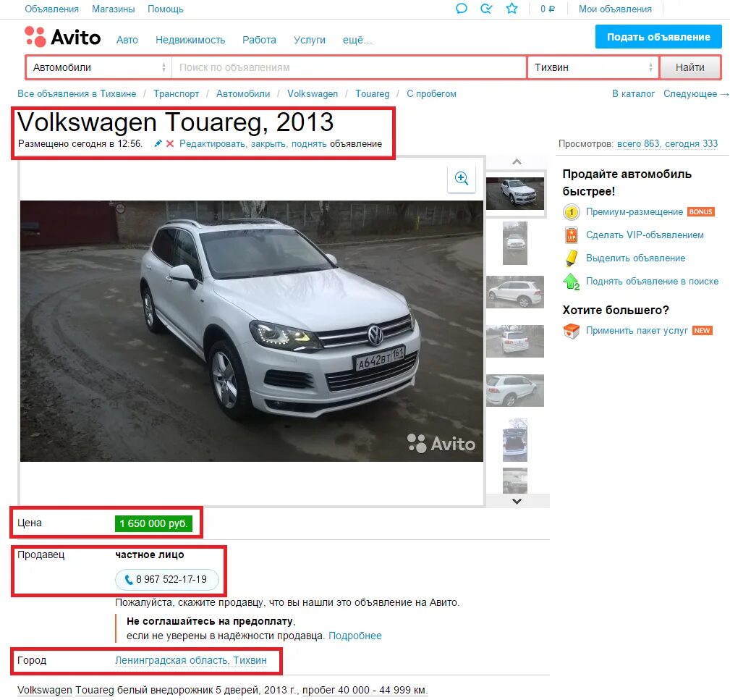This screenshot has width=730, height=700.
Task: Click inside the Поиск по объявлениям field
Action: coord(347,67)
